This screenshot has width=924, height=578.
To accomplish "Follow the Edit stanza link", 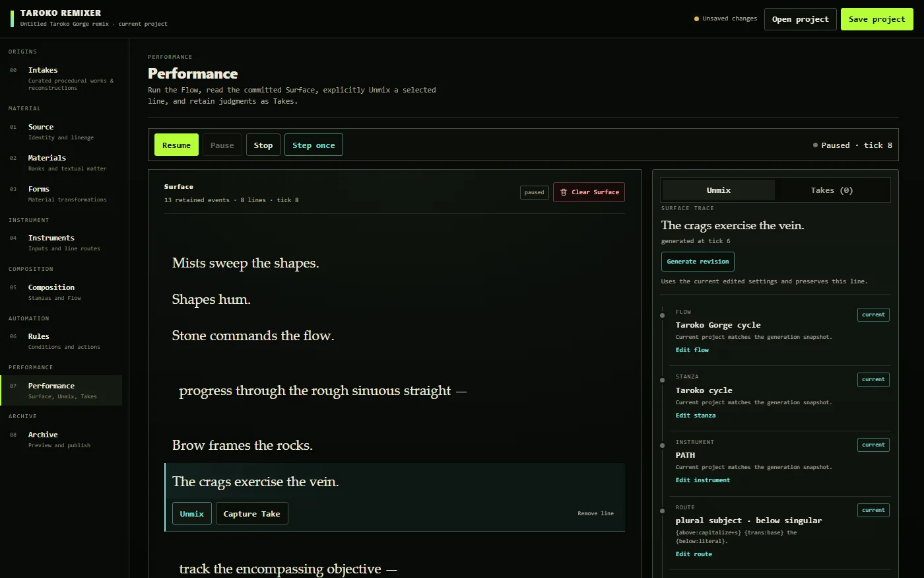I will coord(696,415).
